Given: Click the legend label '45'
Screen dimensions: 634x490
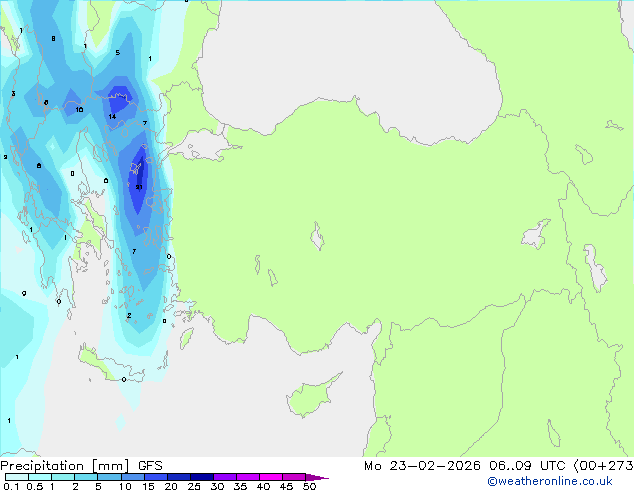Looking at the screenshot, I should (x=286, y=486).
